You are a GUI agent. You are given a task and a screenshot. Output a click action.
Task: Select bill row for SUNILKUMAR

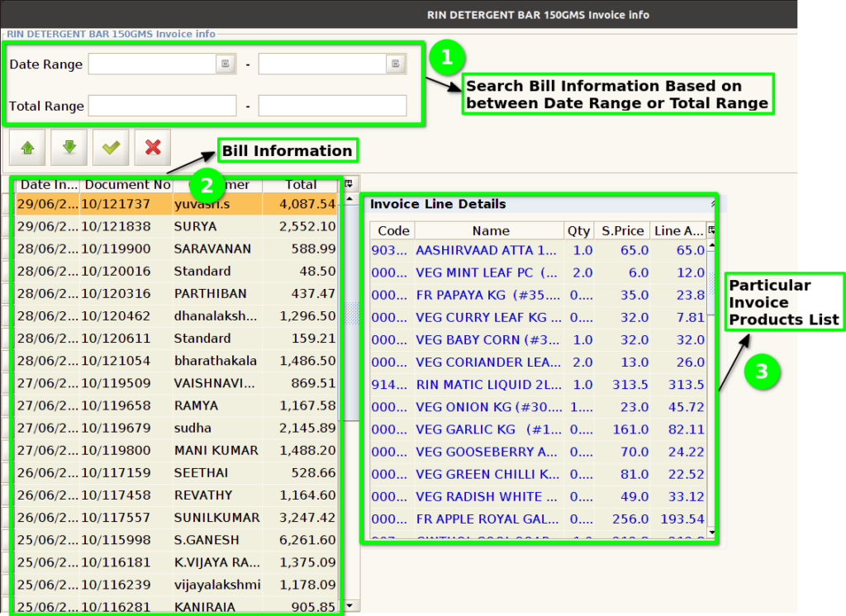tap(177, 517)
